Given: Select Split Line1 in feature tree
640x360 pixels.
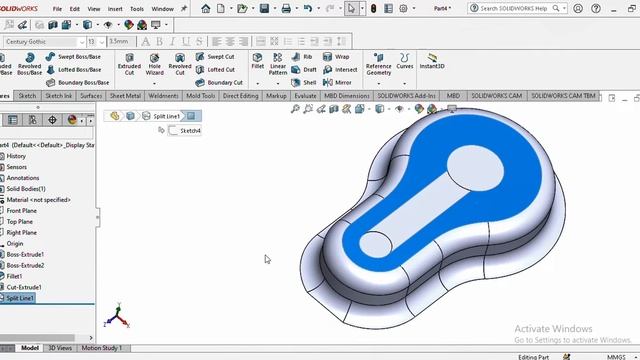Looking at the screenshot, I should click(x=20, y=298).
